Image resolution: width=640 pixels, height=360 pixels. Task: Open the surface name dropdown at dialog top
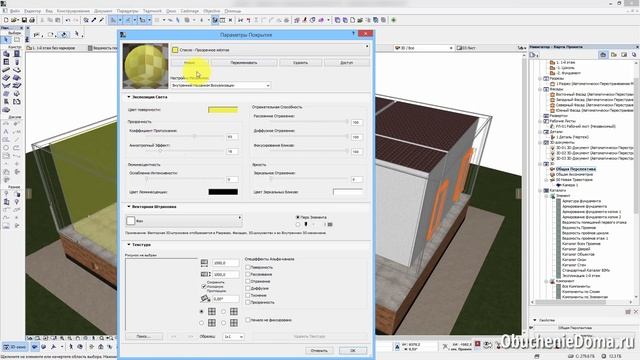tap(270, 50)
